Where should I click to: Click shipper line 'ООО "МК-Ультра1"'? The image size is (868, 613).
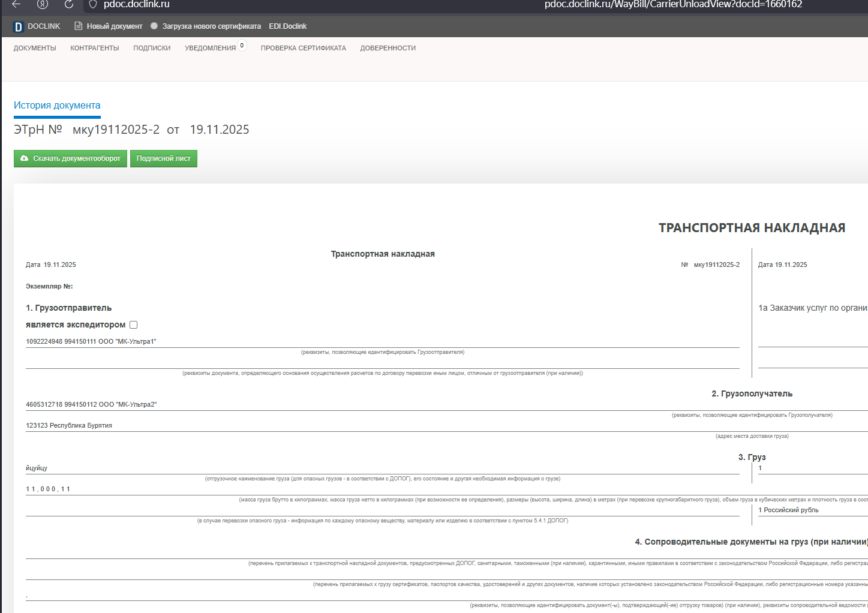coord(127,341)
